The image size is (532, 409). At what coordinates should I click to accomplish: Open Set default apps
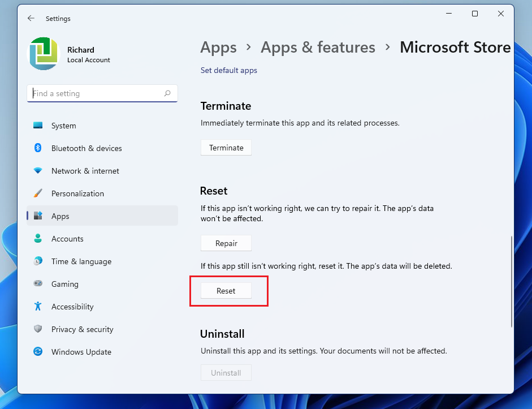tap(228, 70)
